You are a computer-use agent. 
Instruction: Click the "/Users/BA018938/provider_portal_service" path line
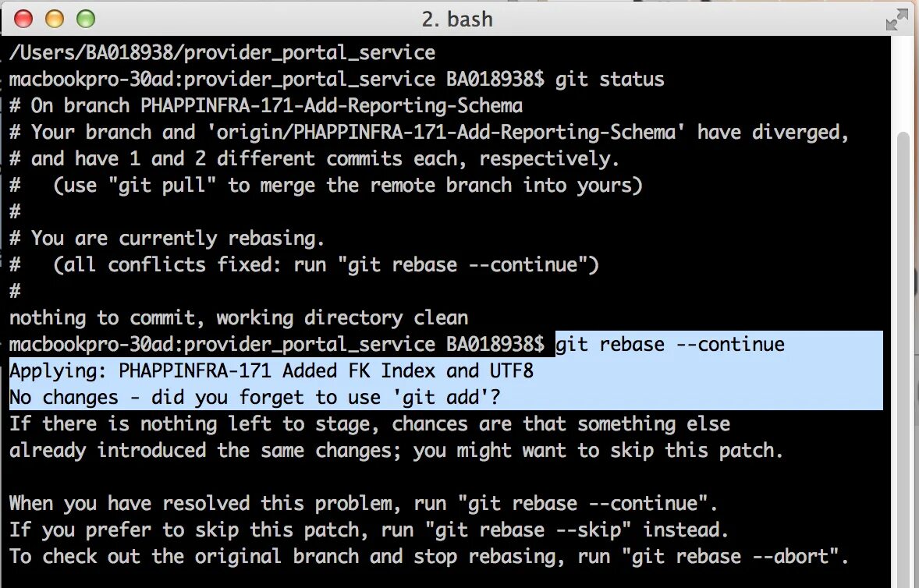[x=222, y=53]
